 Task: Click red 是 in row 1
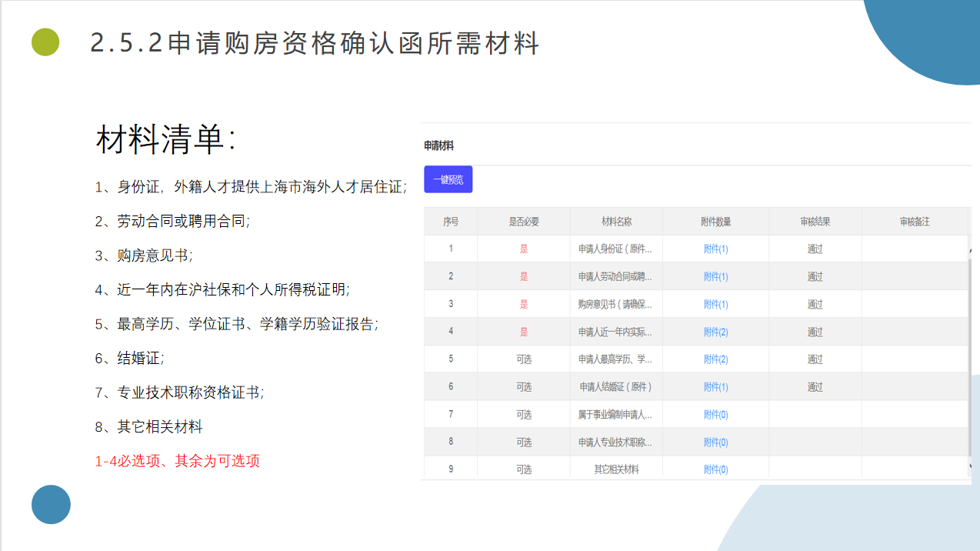(524, 249)
